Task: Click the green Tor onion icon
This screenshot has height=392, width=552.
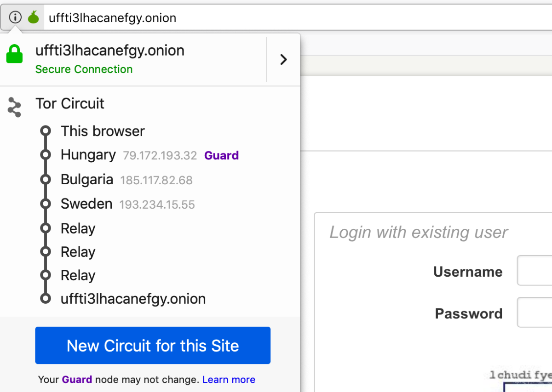Action: (33, 17)
